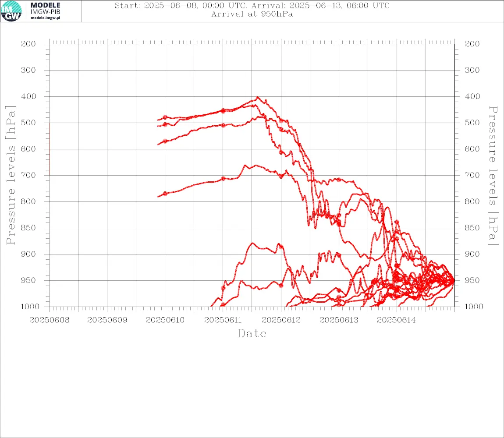The height and width of the screenshot is (438, 504).
Task: Click the 20250610 date label
Action: point(165,320)
